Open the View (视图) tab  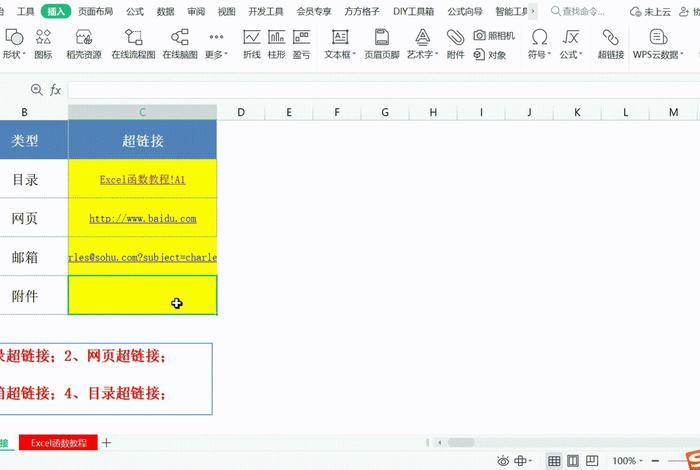(226, 12)
